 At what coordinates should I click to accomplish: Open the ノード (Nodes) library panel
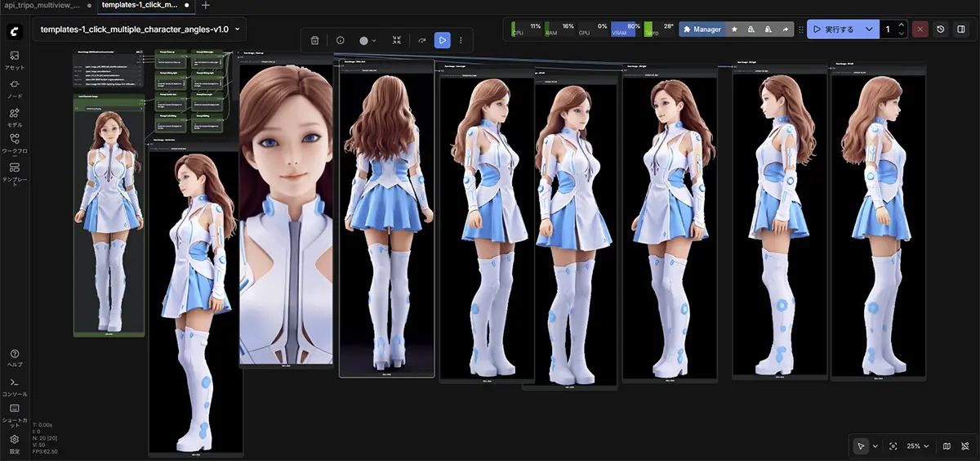click(x=14, y=89)
